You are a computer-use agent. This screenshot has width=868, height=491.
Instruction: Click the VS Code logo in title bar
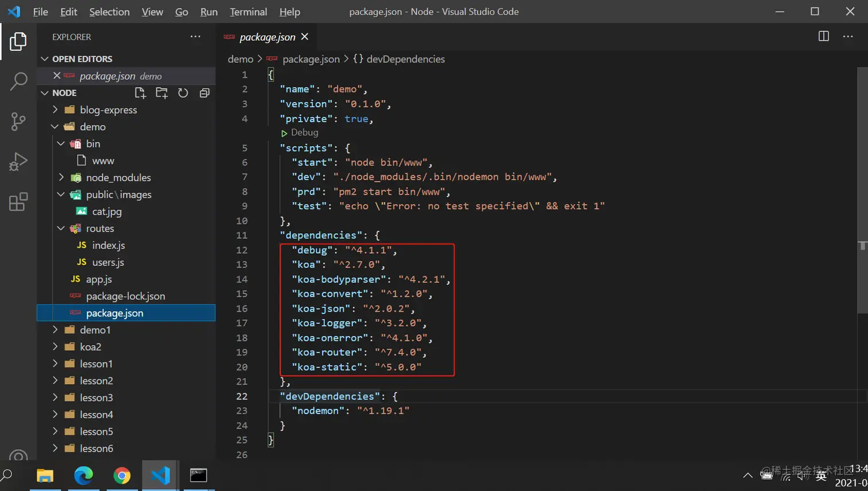point(14,11)
